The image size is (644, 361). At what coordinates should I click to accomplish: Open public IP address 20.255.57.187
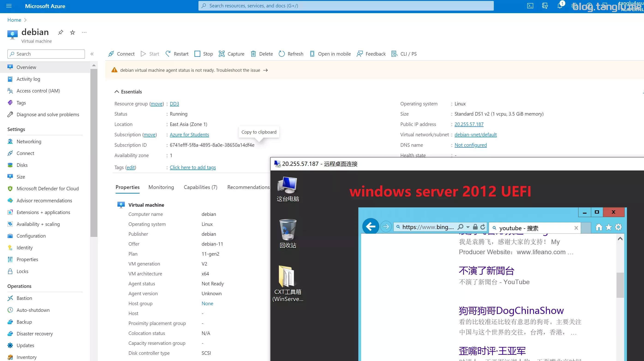pos(469,124)
